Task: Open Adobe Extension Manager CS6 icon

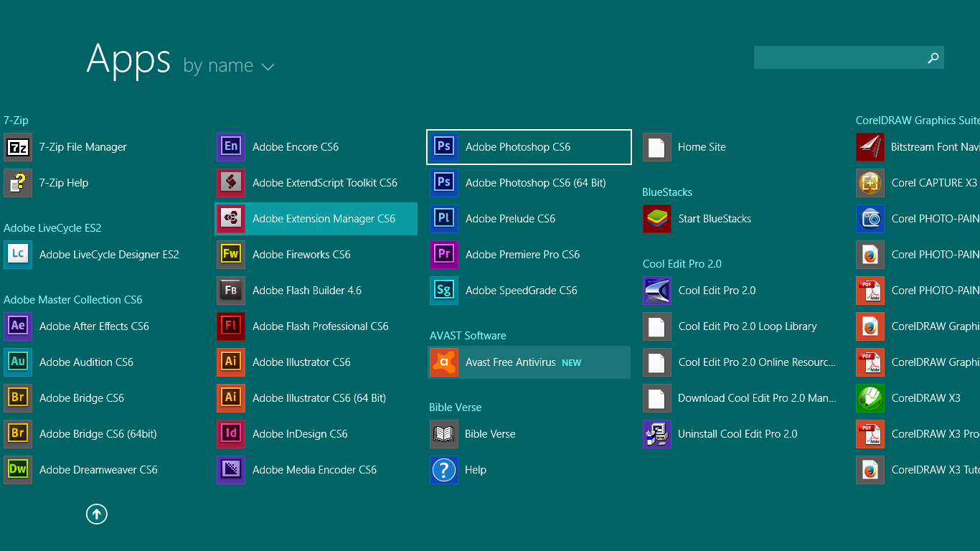Action: coord(231,219)
